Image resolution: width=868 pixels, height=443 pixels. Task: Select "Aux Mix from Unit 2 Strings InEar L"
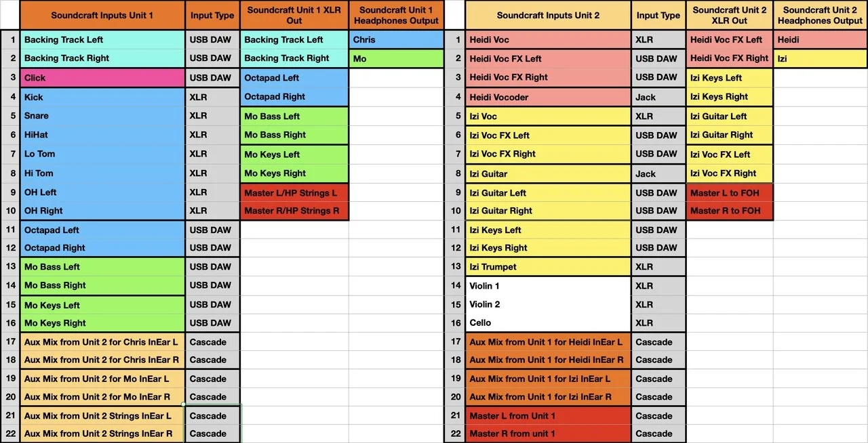tap(102, 416)
